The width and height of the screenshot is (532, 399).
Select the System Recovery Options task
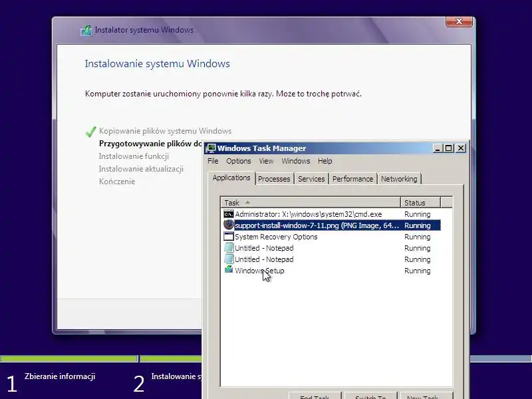coord(331,237)
